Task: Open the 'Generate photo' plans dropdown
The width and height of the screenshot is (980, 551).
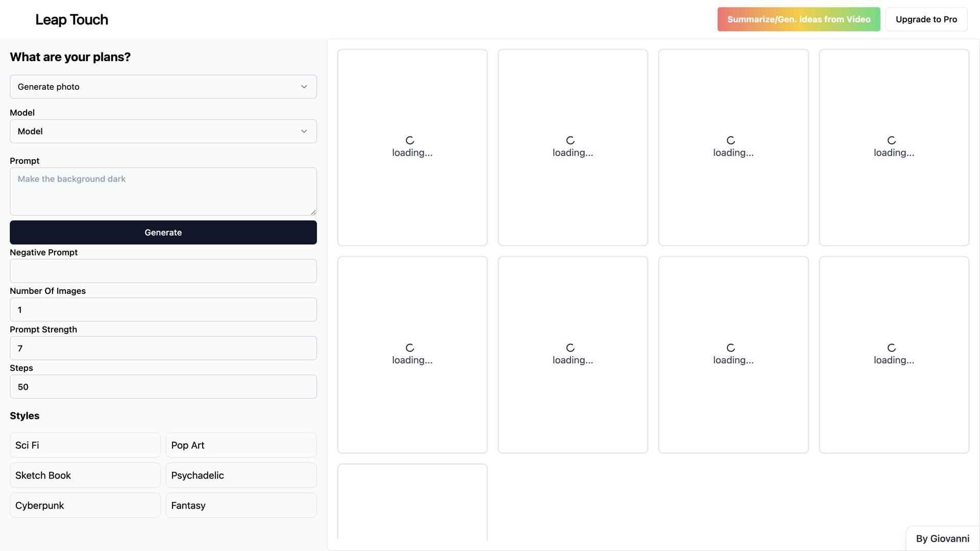Action: pos(163,87)
